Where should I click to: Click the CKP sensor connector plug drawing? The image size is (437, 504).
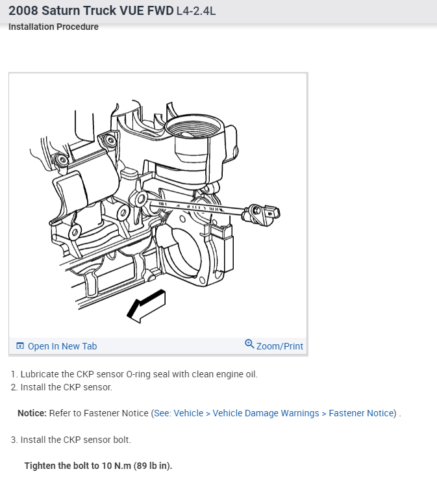pyautogui.click(x=261, y=214)
